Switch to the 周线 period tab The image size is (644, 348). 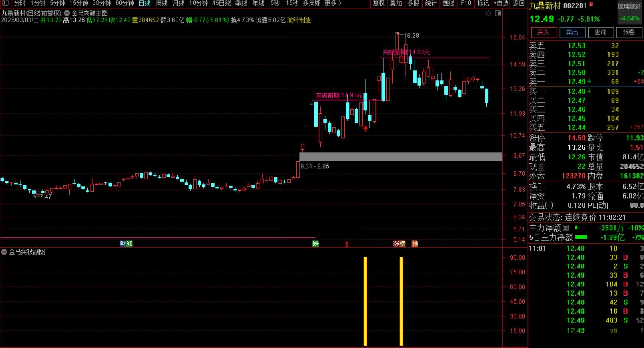tap(162, 3)
